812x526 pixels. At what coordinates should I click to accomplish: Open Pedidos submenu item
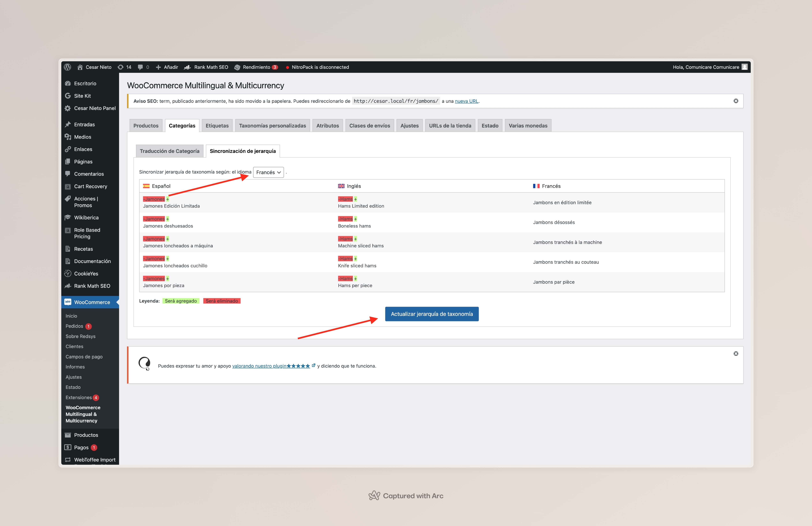coord(74,326)
